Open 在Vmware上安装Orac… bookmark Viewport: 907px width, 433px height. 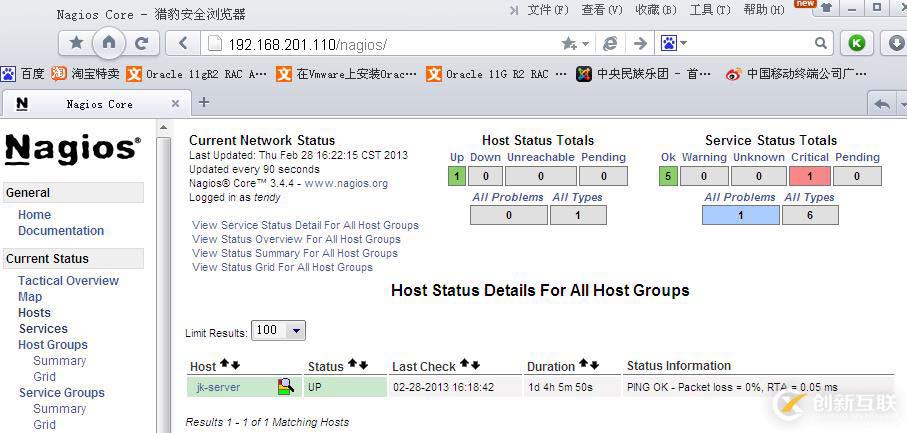[x=346, y=73]
